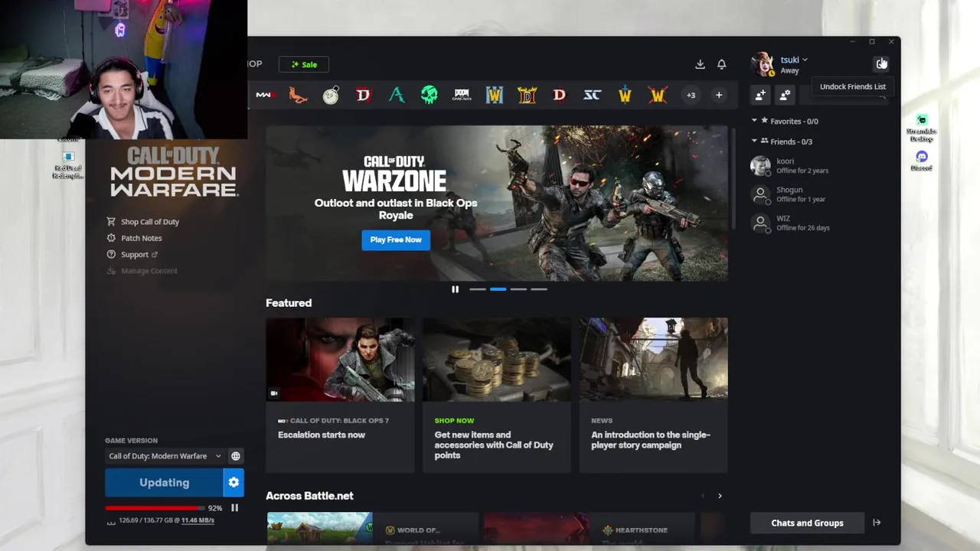Jump to the third carousel slide indicator
The height and width of the screenshot is (551, 980).
(x=518, y=289)
